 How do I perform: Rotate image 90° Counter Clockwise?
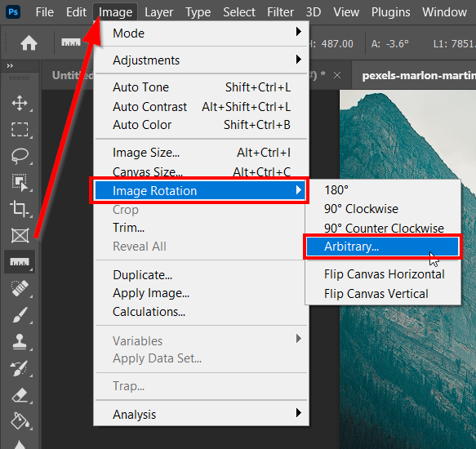tap(383, 228)
